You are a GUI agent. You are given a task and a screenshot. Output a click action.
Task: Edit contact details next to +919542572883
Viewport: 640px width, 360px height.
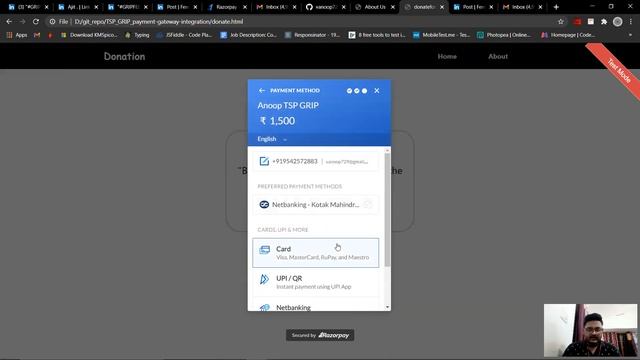click(x=264, y=161)
